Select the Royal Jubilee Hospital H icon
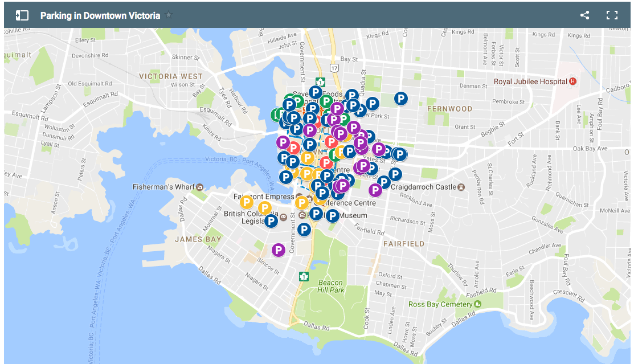 (572, 81)
